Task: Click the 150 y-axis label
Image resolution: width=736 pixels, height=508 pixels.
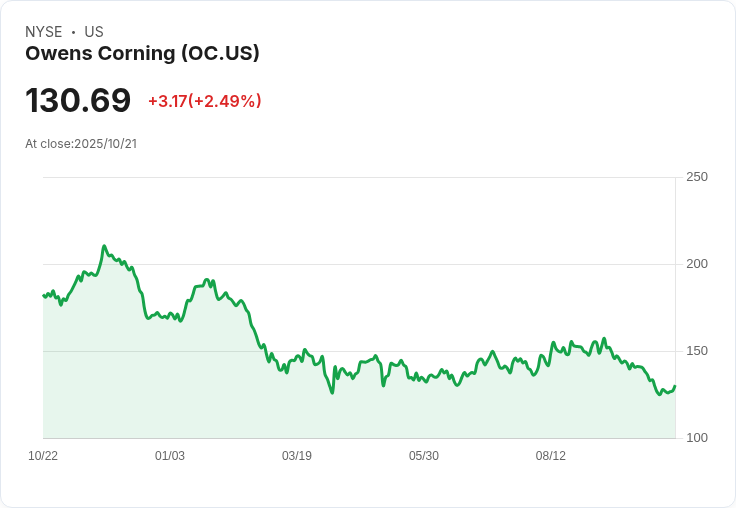Action: click(697, 351)
